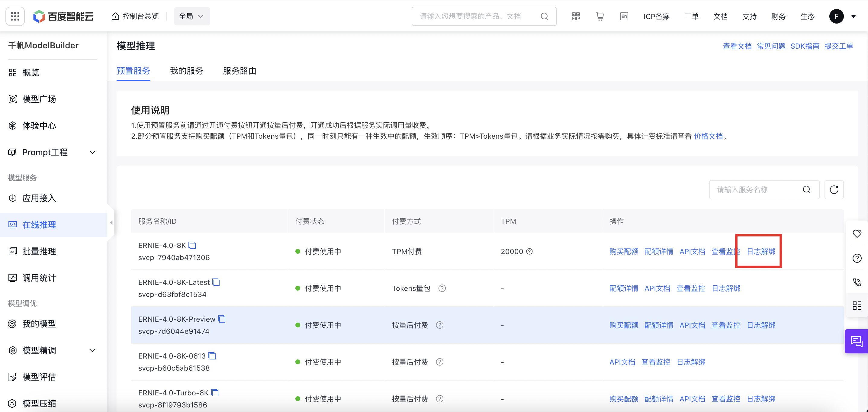
Task: Focus the 请输入服务名称 search field
Action: [764, 190]
